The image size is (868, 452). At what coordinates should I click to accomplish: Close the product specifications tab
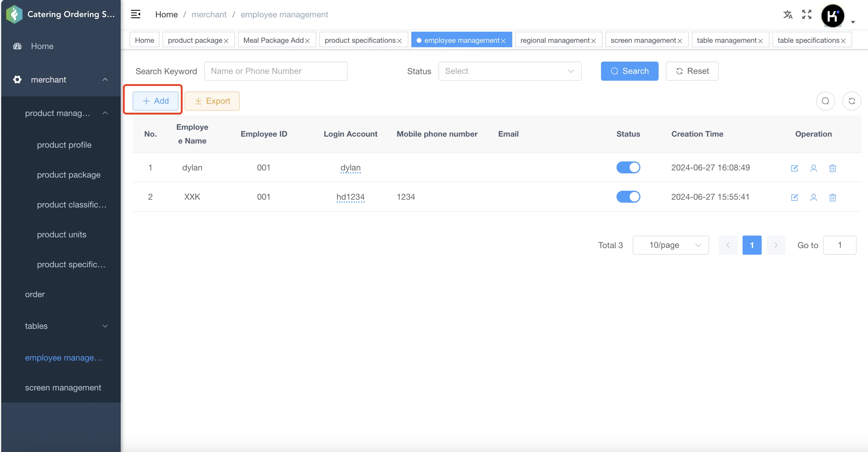(399, 41)
